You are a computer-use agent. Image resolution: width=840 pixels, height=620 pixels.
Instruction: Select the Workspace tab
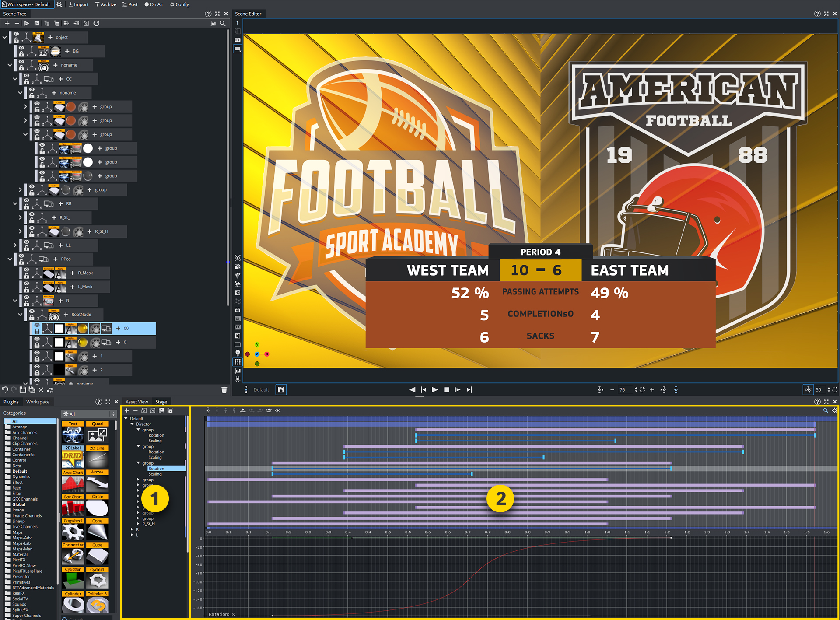pos(38,402)
